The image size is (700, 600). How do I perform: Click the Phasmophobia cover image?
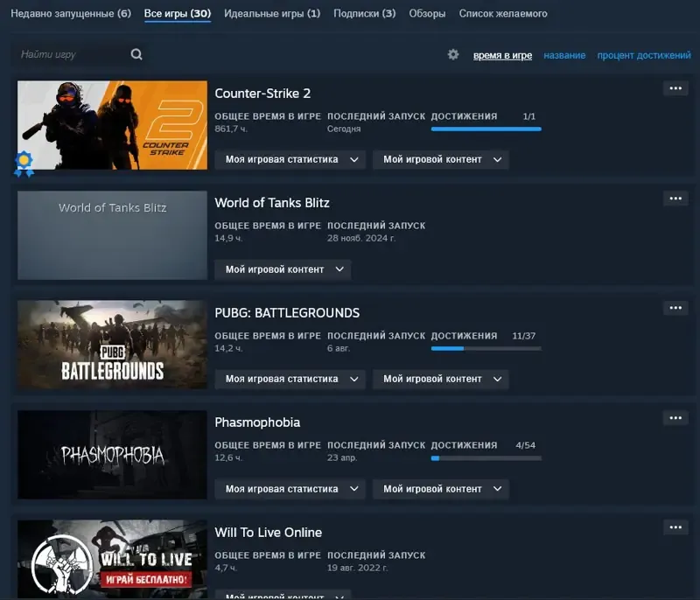coord(113,455)
